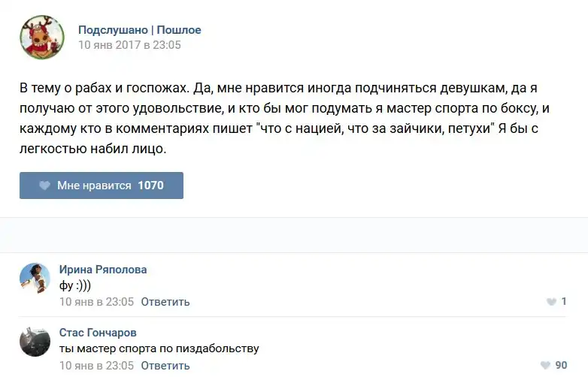Open Ирина Ряполова's profile avatar
Viewport: 588px width, 377px height.
click(35, 278)
